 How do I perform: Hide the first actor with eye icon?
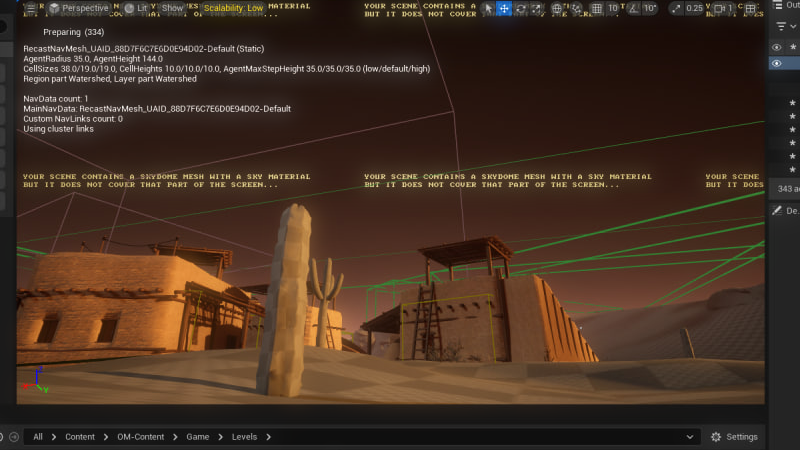tap(777, 47)
